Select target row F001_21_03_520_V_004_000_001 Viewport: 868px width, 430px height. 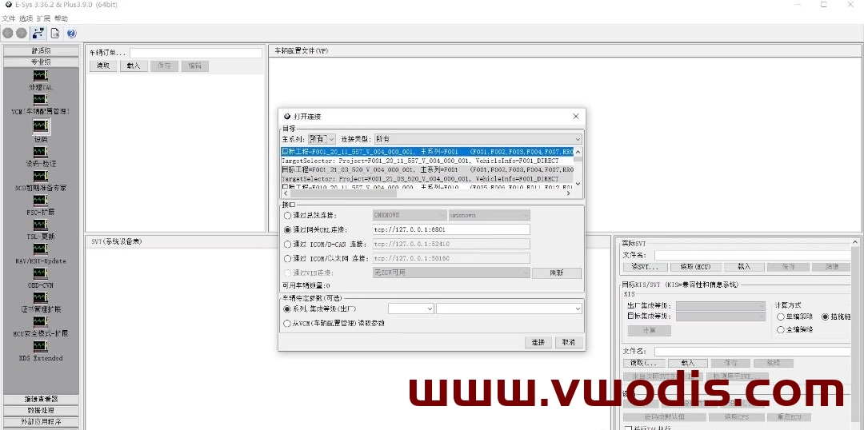tap(427, 170)
